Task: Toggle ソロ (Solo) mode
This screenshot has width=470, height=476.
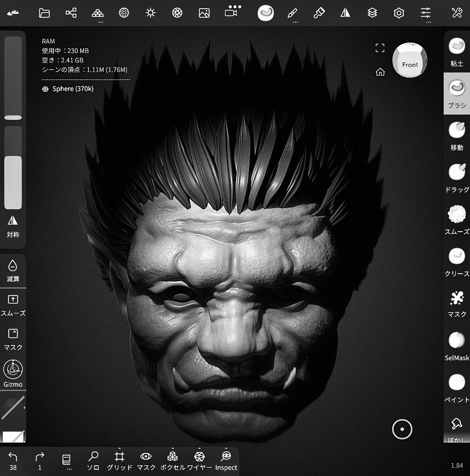Action: 93,461
